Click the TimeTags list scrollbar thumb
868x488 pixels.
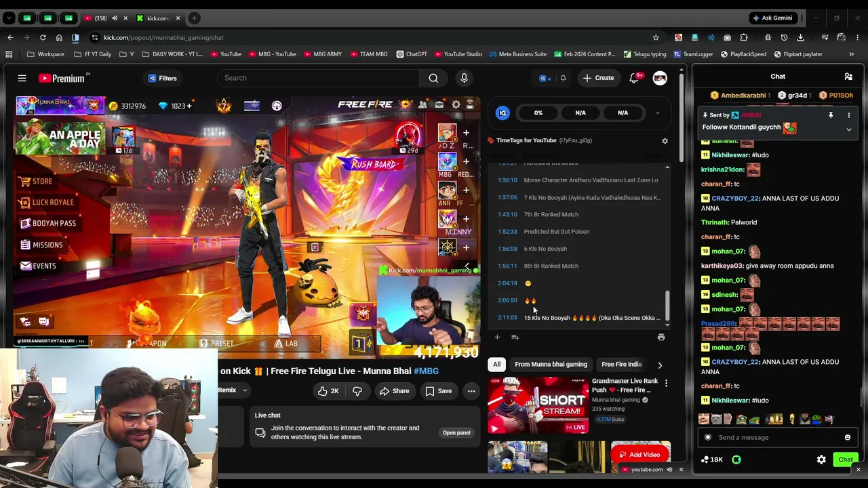[667, 306]
